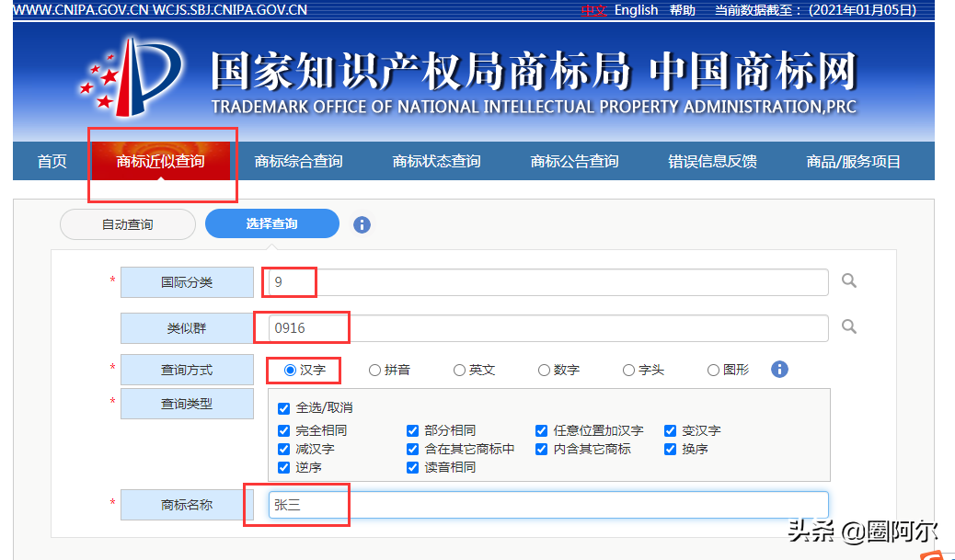Click the 国际分类 field label
Viewport: 955px width, 560px height.
point(187,282)
